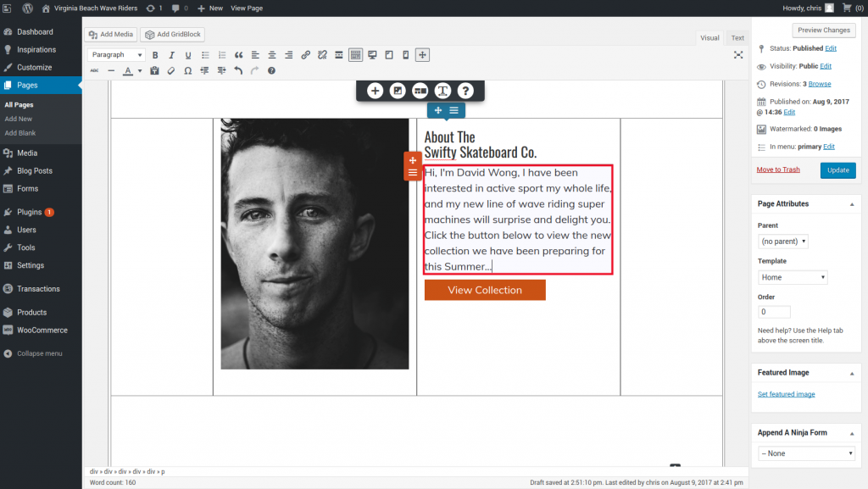Open WooCommerce in the sidebar menu

pos(42,331)
